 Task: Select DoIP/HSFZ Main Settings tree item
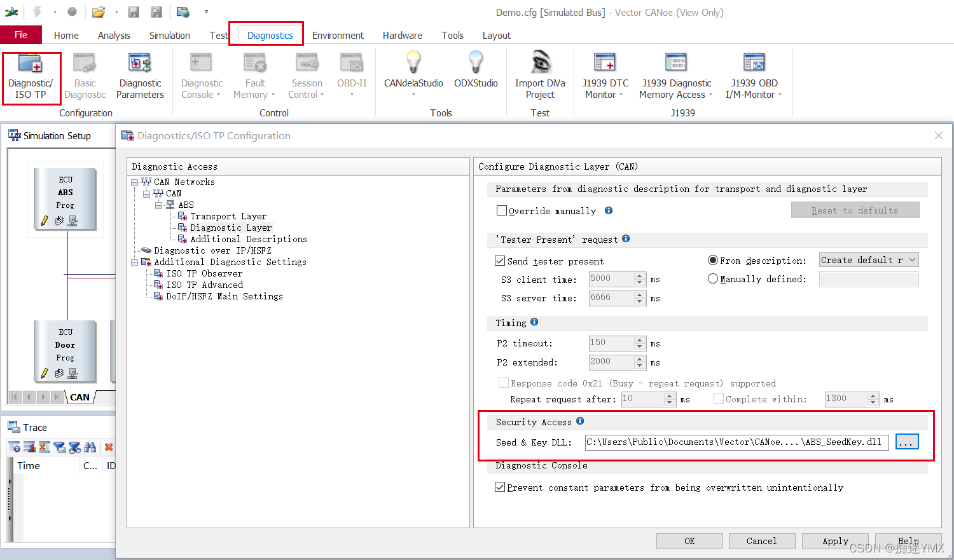point(224,297)
